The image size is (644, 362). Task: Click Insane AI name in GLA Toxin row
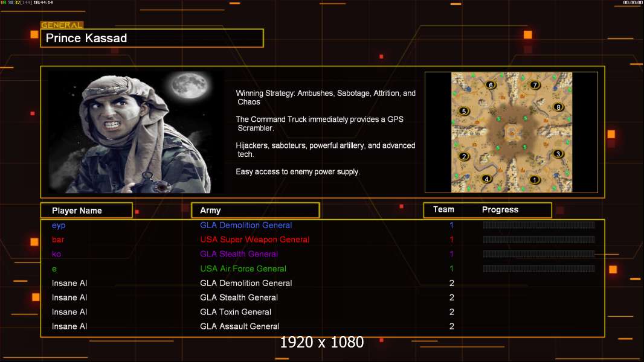69,312
